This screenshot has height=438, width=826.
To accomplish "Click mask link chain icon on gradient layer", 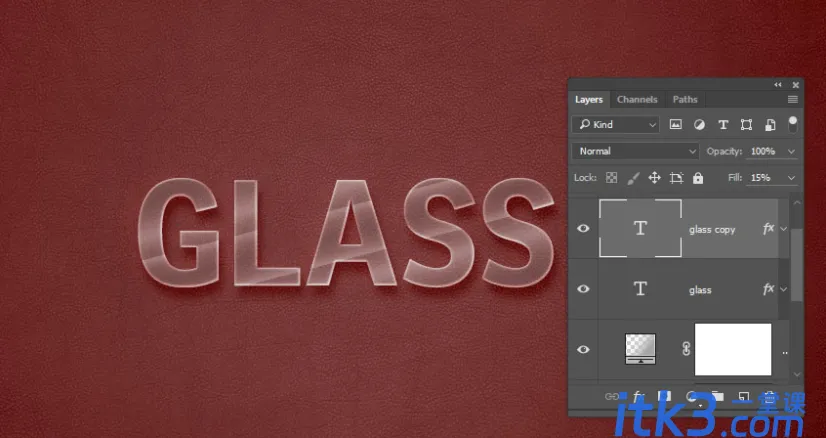I will (686, 348).
